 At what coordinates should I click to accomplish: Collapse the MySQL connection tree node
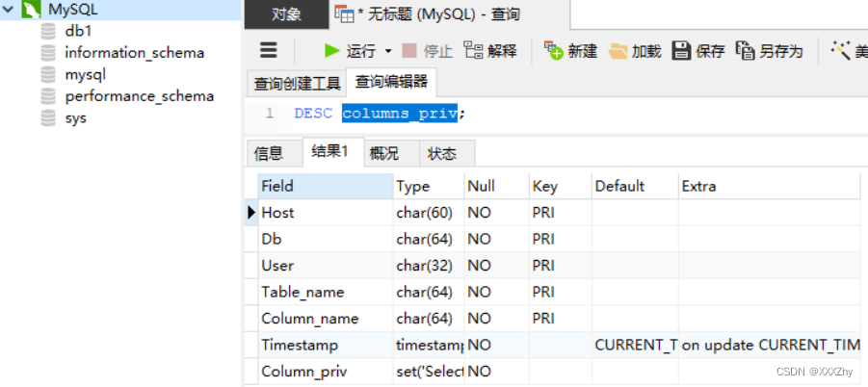pyautogui.click(x=9, y=10)
